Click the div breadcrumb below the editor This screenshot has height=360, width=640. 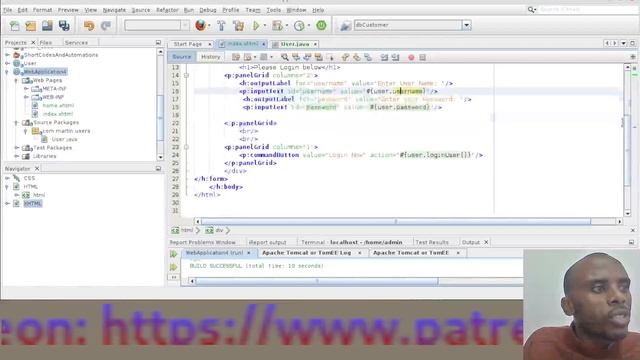(x=219, y=230)
